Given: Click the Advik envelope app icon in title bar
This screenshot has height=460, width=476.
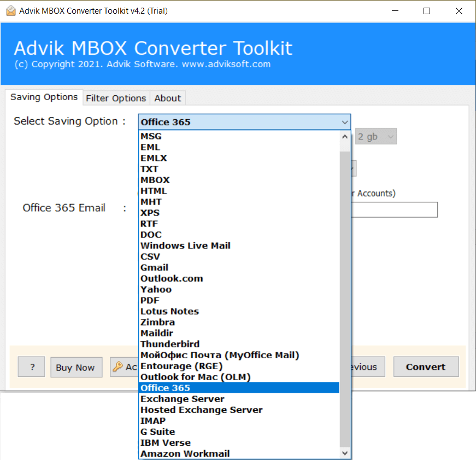Looking at the screenshot, I should [x=10, y=10].
